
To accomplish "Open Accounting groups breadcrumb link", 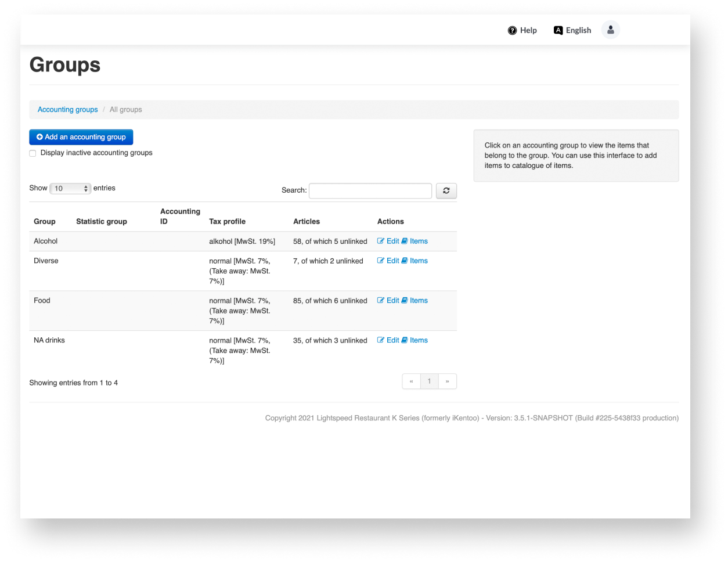I will 68,110.
